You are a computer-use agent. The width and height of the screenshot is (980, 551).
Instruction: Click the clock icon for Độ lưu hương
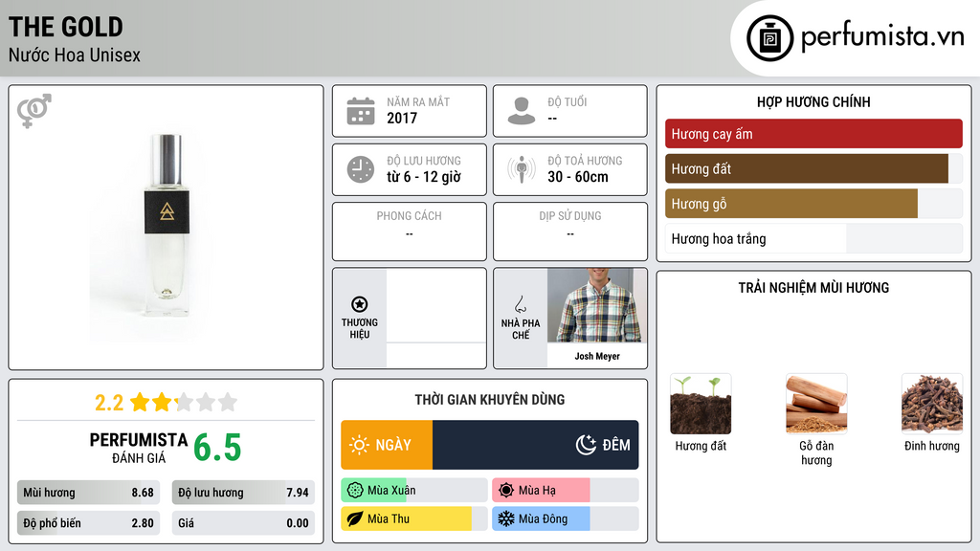(x=361, y=169)
